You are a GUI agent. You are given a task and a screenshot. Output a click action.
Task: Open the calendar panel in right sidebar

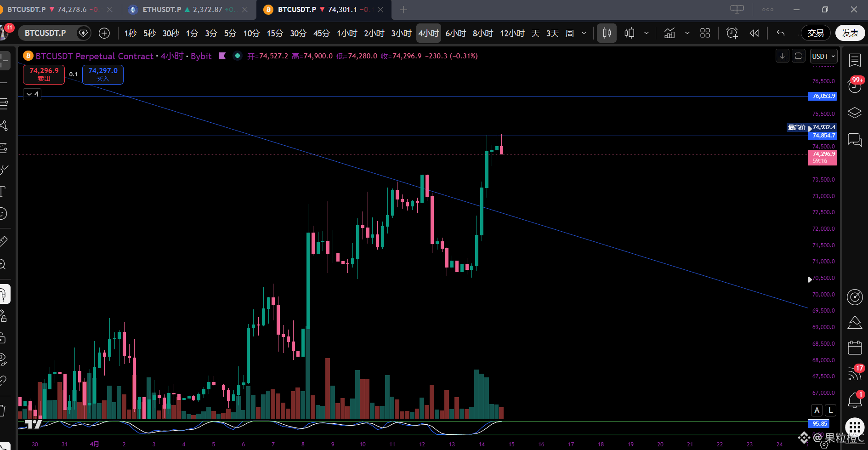pos(855,348)
